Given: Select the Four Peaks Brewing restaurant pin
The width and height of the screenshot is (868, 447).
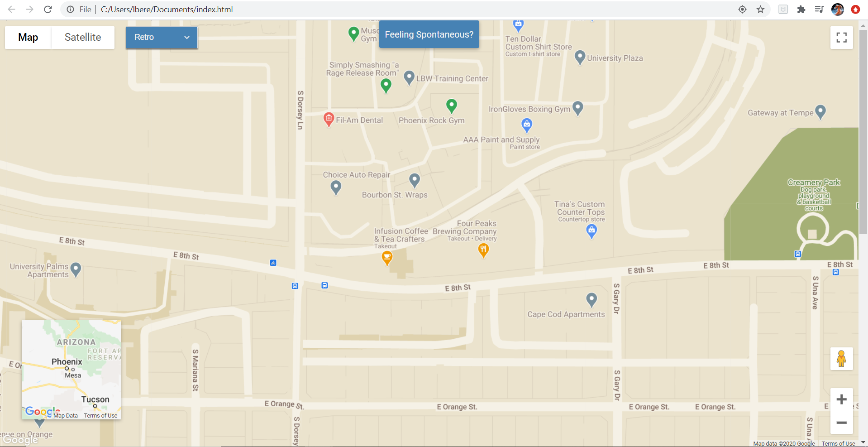Looking at the screenshot, I should click(x=483, y=250).
